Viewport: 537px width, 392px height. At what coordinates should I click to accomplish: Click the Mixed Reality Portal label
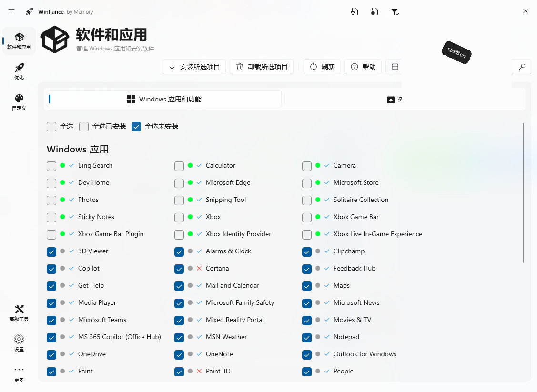click(235, 320)
